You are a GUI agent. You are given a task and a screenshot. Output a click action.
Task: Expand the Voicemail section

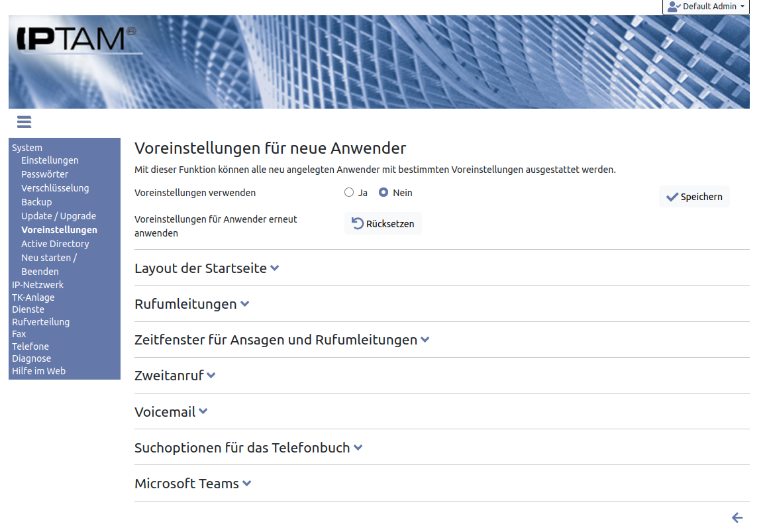tap(171, 411)
